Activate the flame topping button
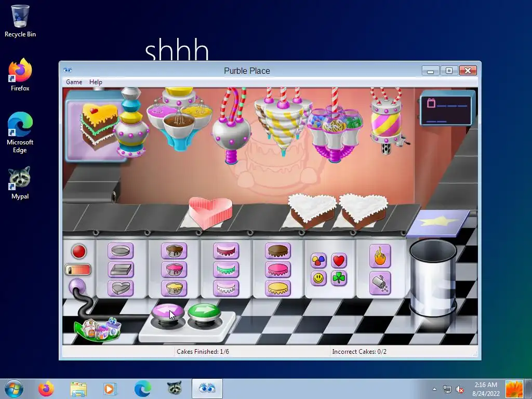Viewport: 532px width, 399px height. [380, 256]
